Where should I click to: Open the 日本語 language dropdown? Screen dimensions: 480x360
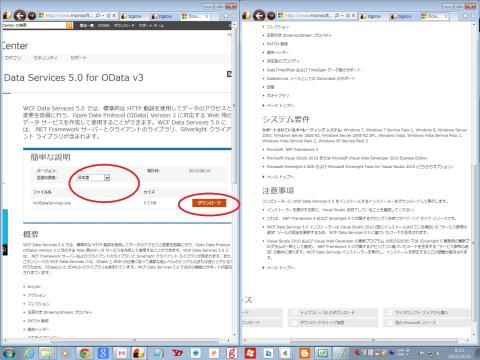pyautogui.click(x=93, y=178)
